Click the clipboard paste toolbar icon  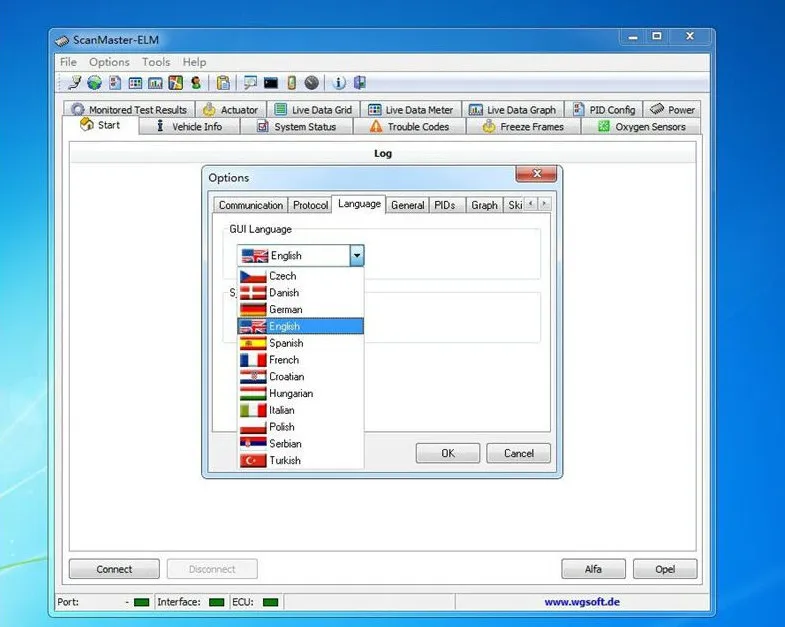[x=223, y=83]
